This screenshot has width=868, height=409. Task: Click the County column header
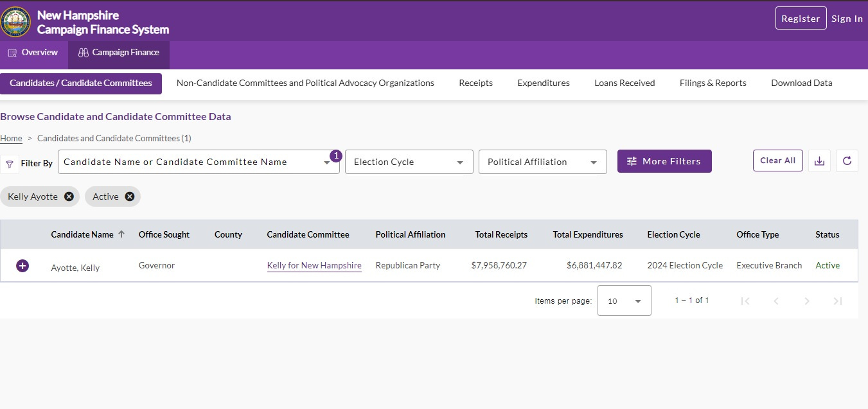(228, 234)
